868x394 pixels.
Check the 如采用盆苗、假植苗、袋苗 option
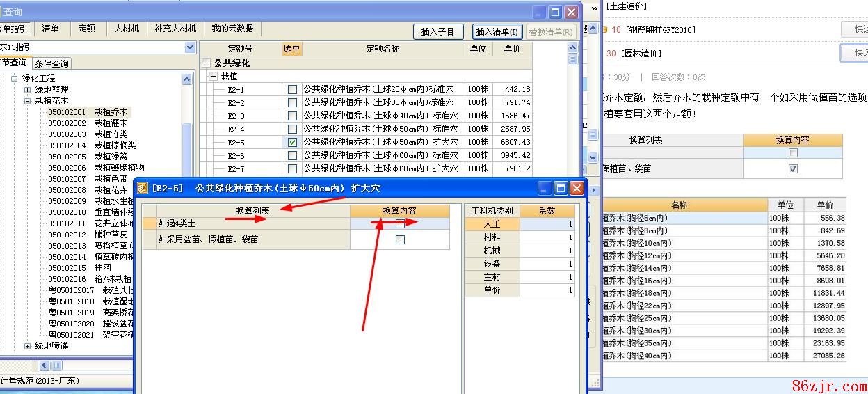point(400,239)
